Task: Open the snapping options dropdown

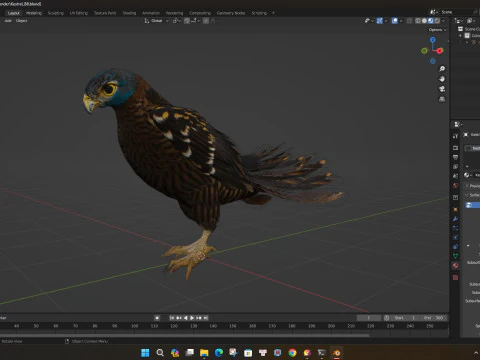Action: pos(195,21)
